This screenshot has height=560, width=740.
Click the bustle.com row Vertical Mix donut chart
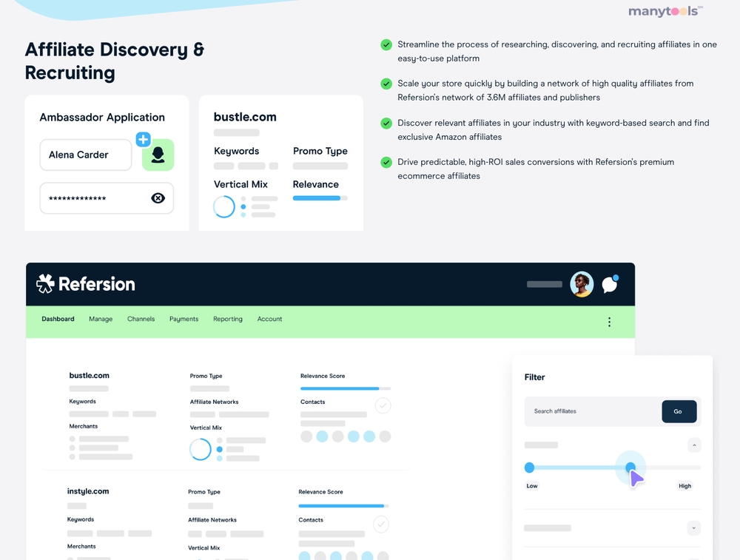pyautogui.click(x=200, y=449)
